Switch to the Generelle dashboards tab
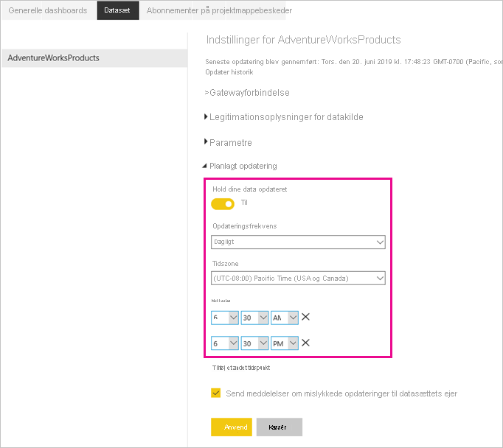The image size is (503, 448). (x=48, y=11)
